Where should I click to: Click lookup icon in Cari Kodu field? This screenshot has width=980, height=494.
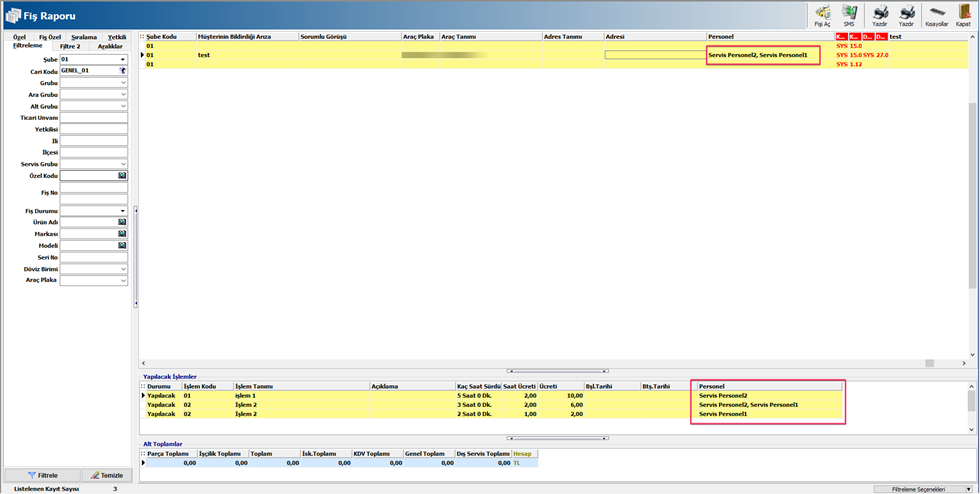[123, 71]
